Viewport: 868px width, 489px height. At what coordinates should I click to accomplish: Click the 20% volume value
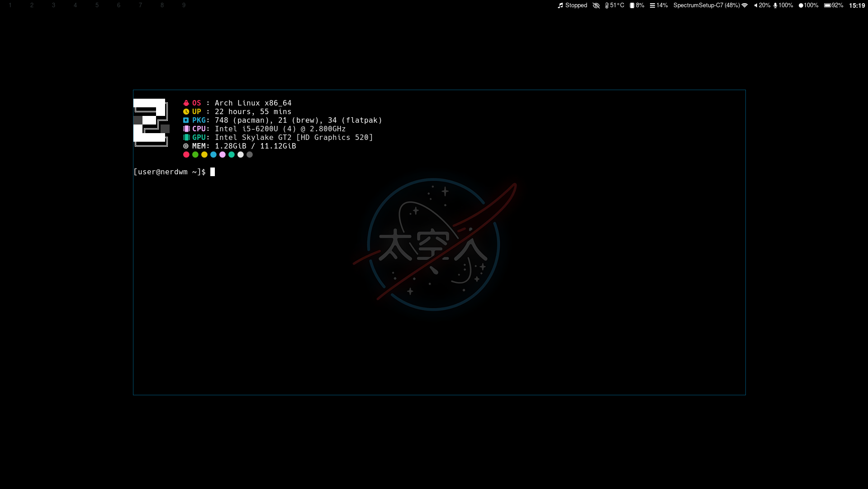(764, 5)
